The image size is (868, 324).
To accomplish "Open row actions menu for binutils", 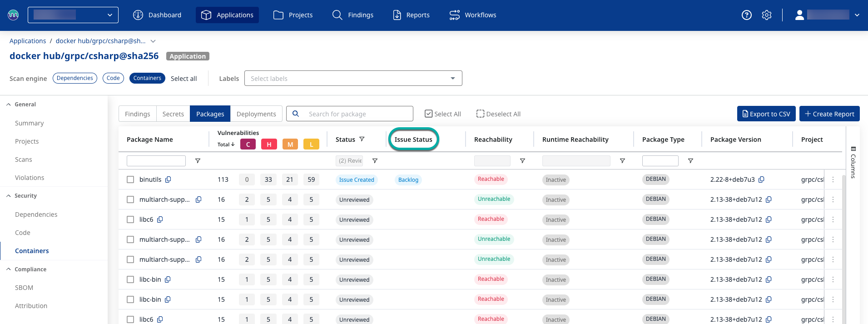I will (833, 179).
